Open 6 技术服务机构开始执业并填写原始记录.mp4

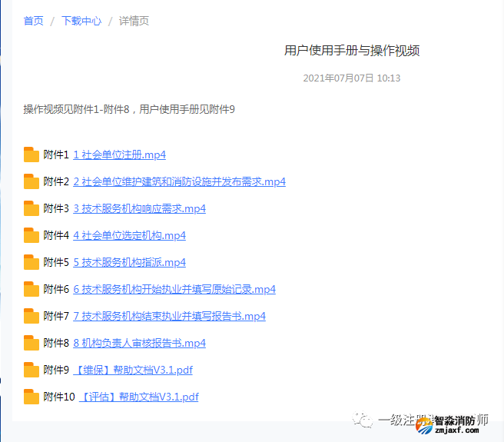coord(174,289)
